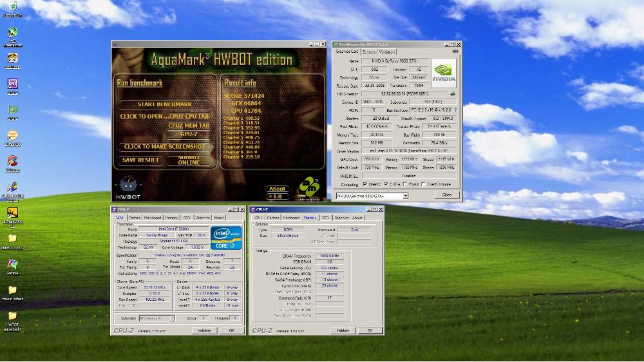The image size is (644, 362).
Task: Toggle the CUDA checkbox in GPU-Z
Action: 386,184
